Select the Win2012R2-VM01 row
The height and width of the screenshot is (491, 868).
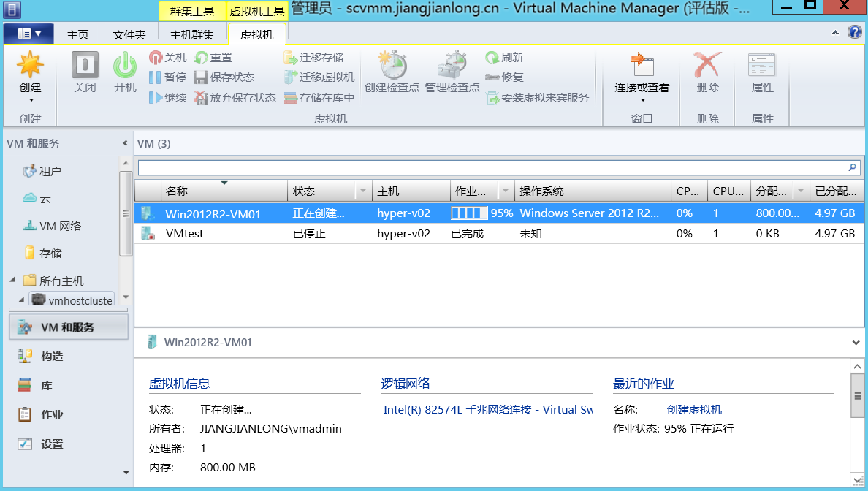pyautogui.click(x=499, y=213)
